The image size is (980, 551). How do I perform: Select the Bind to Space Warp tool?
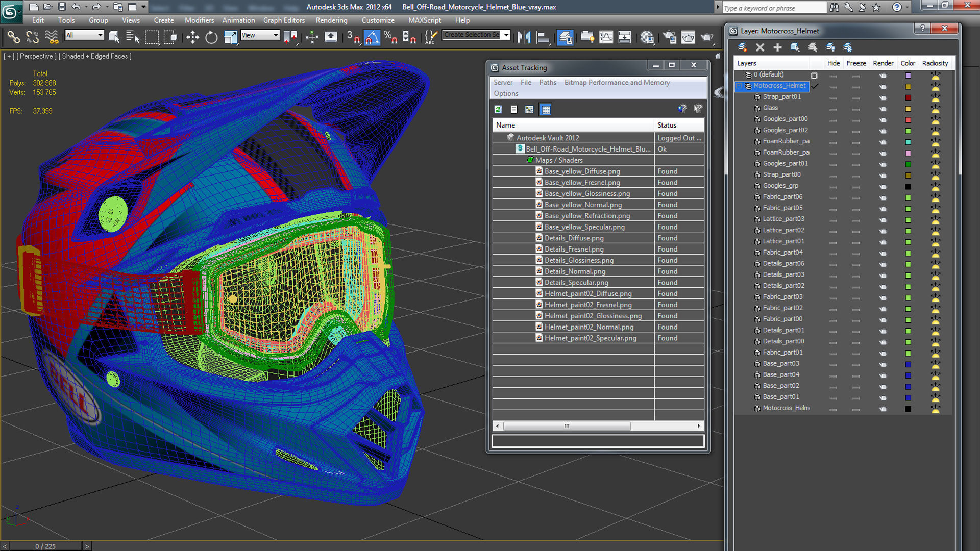pyautogui.click(x=51, y=37)
